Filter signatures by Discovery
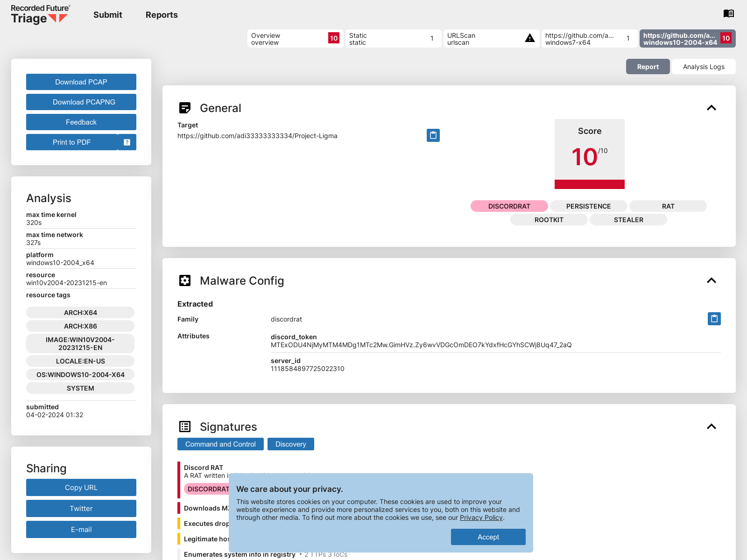This screenshot has height=560, width=747. click(x=291, y=444)
